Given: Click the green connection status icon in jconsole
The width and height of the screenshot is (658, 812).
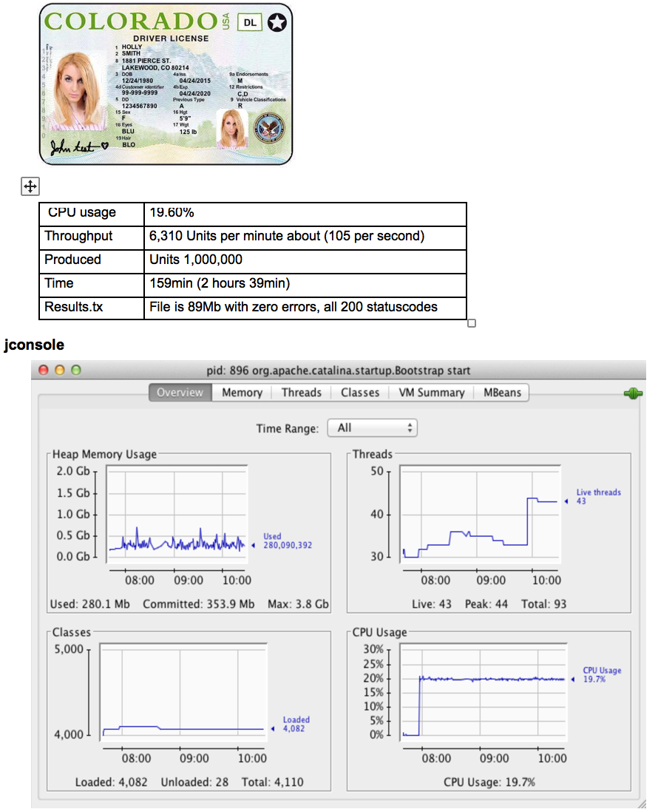Looking at the screenshot, I should pos(633,394).
